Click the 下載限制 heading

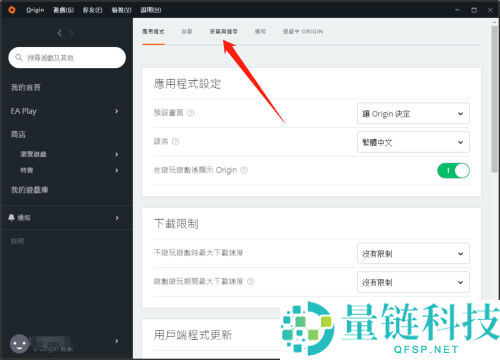[x=176, y=224]
